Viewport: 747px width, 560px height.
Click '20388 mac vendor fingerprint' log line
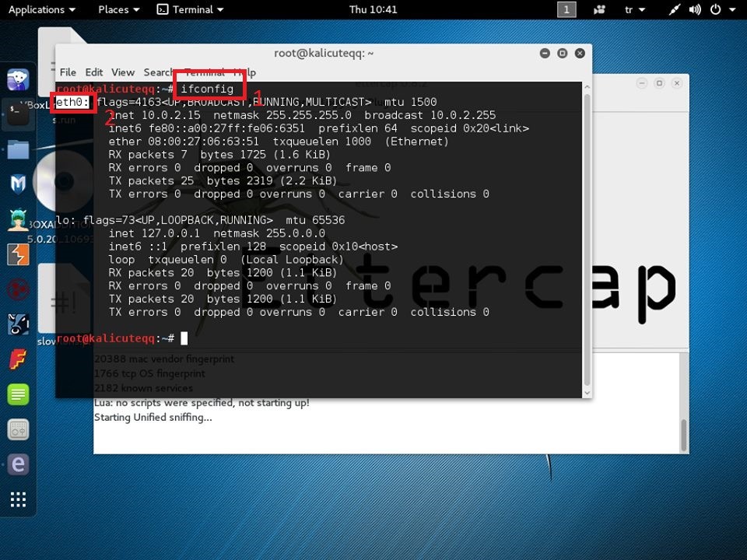tap(164, 359)
